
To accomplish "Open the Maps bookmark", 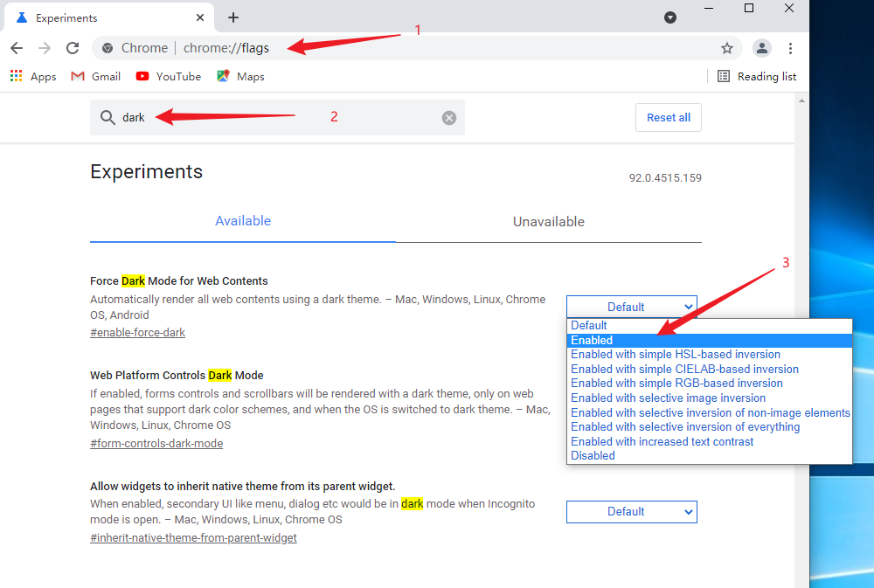I will coord(241,76).
